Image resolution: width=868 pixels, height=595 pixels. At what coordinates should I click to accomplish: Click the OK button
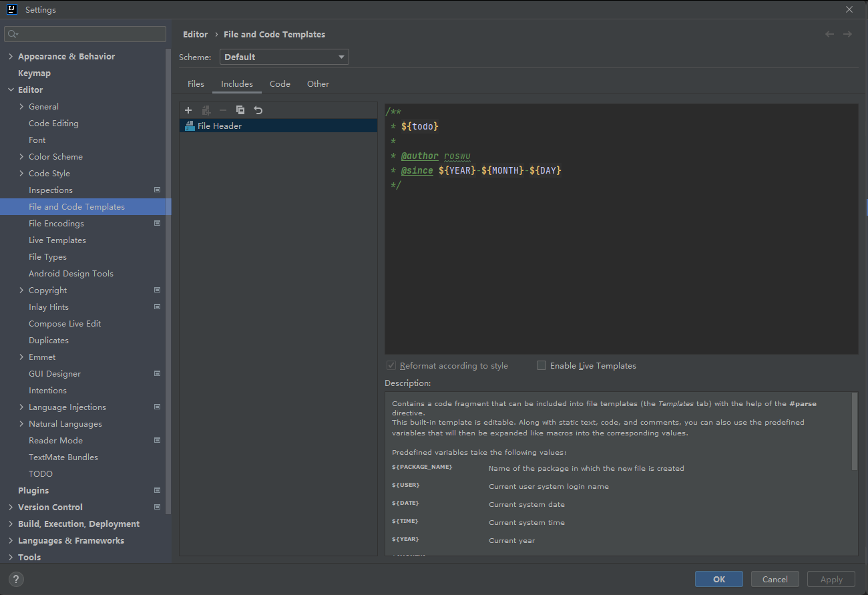719,579
